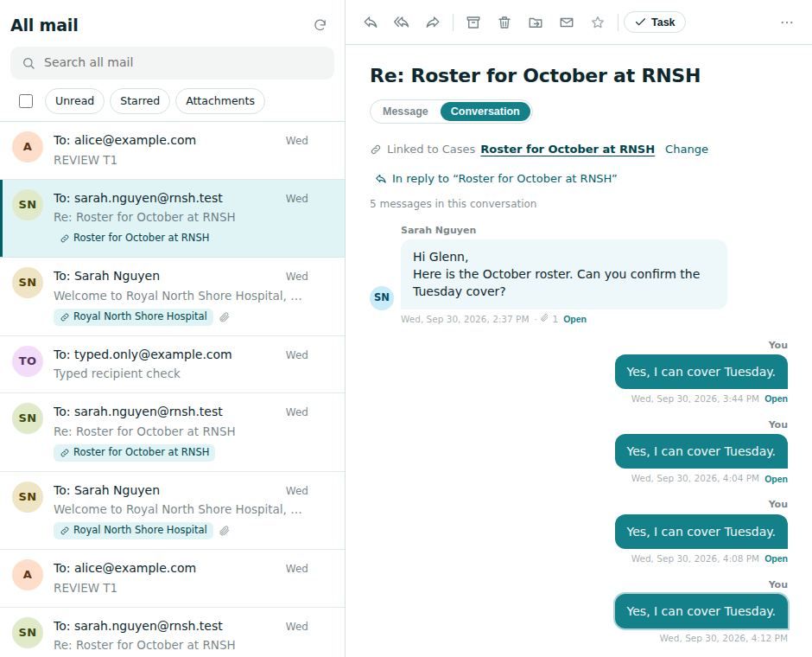Viewport: 812px width, 657px height.
Task: Mark message as unread via envelope icon
Action: coord(567,22)
